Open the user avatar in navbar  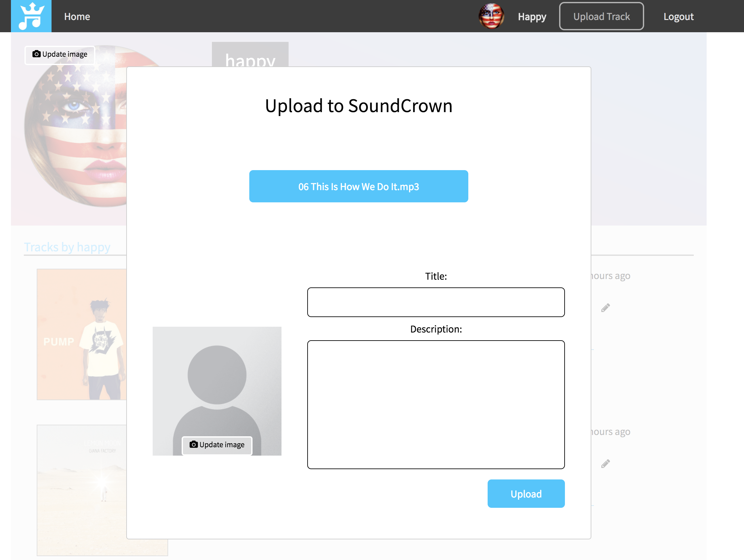point(491,16)
